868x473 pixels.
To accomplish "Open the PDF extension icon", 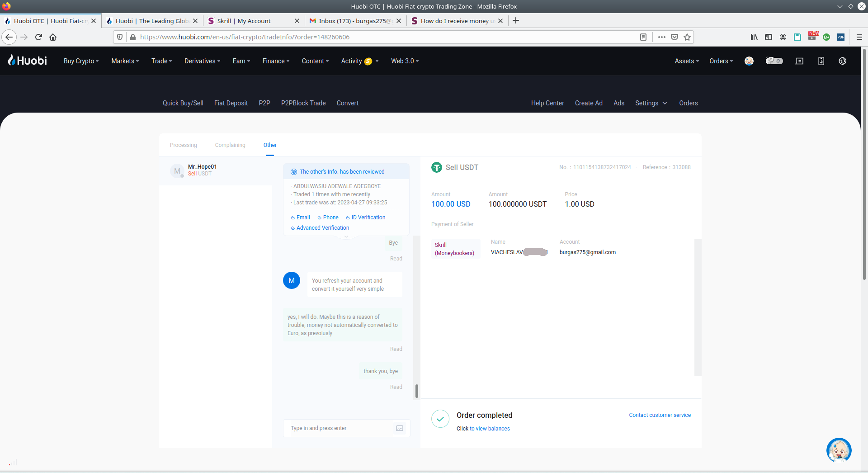I will [841, 37].
